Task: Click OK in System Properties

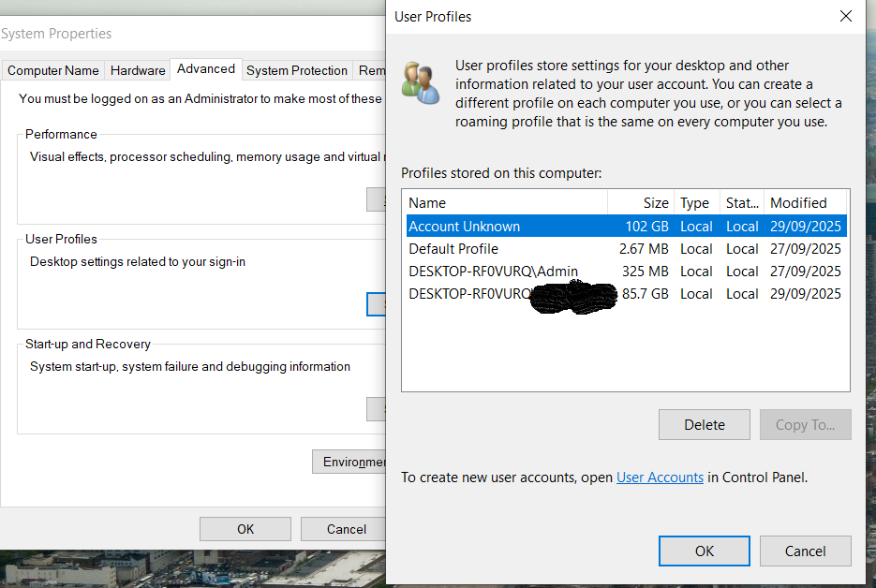Action: point(245,528)
